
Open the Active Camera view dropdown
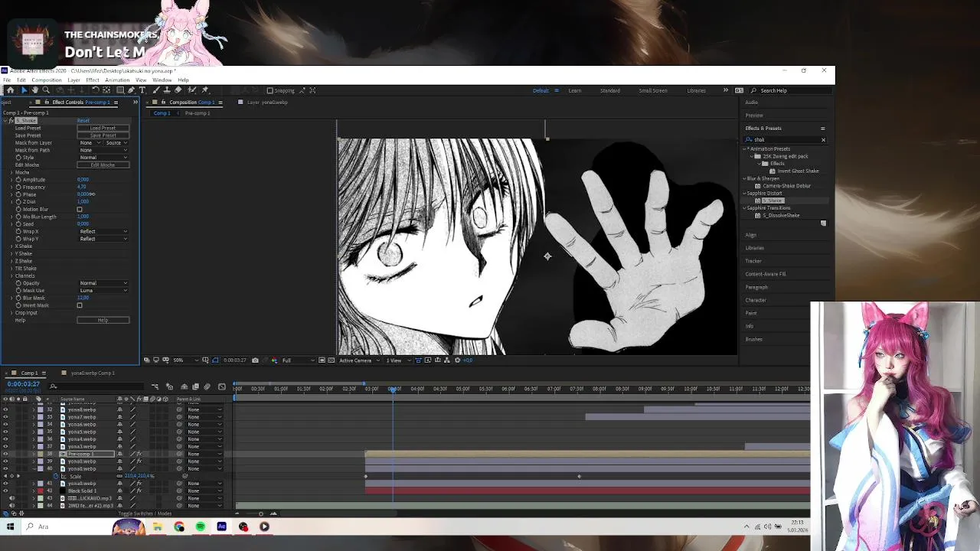pyautogui.click(x=360, y=360)
